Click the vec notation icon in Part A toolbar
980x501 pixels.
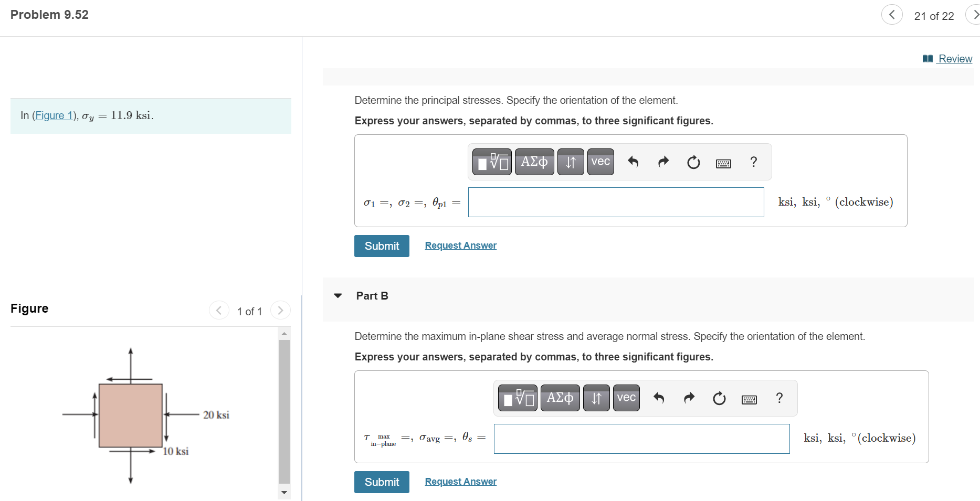[x=600, y=162]
